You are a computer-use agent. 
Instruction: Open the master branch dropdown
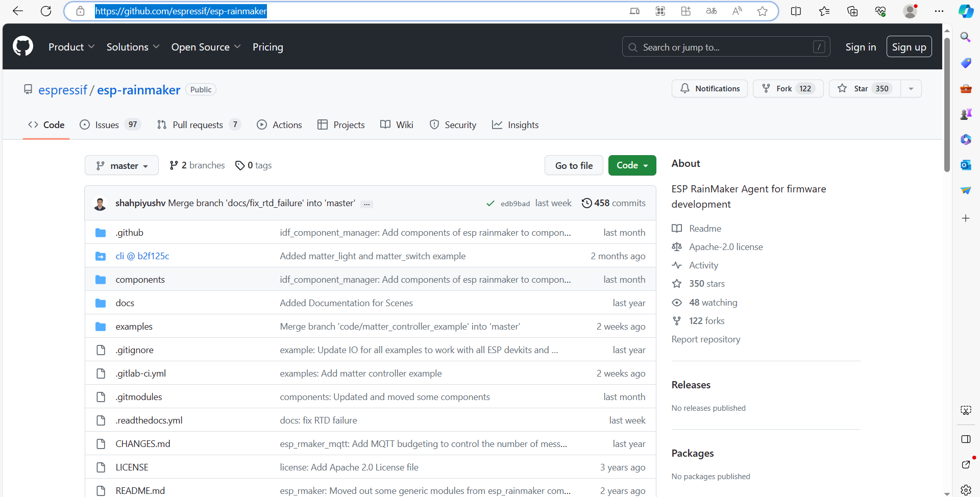coord(121,165)
